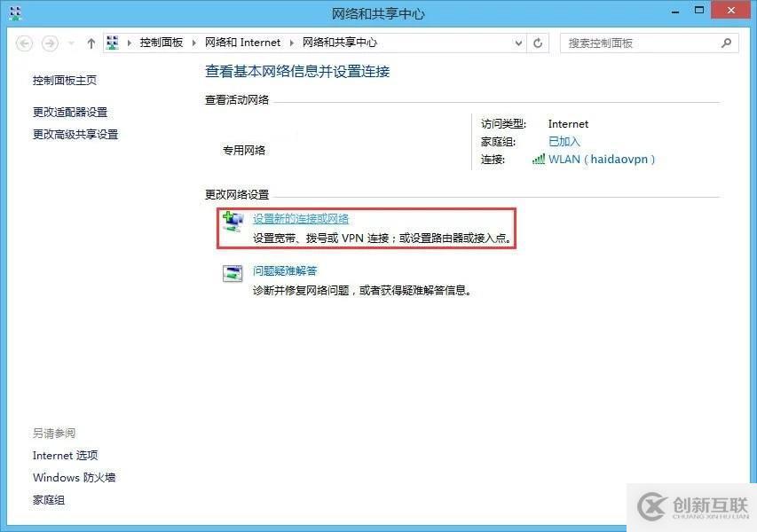This screenshot has height=532, width=757.
Task: Click the search magnifier icon
Action: [726, 43]
